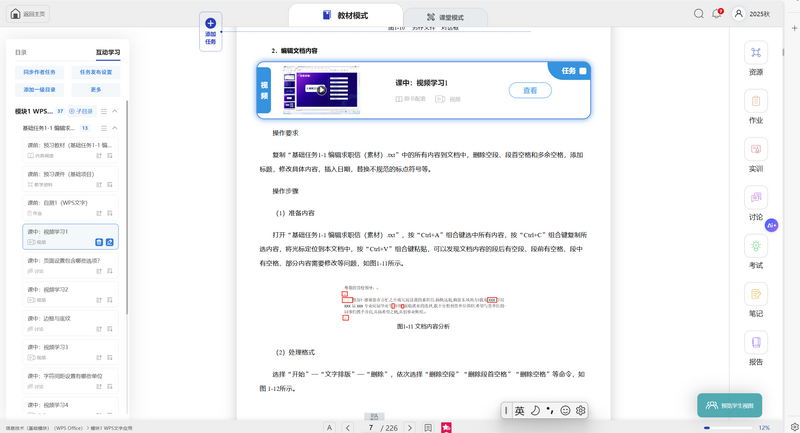Toggle the 任务 checkbox on video card
This screenshot has width=800, height=433.
pyautogui.click(x=583, y=71)
